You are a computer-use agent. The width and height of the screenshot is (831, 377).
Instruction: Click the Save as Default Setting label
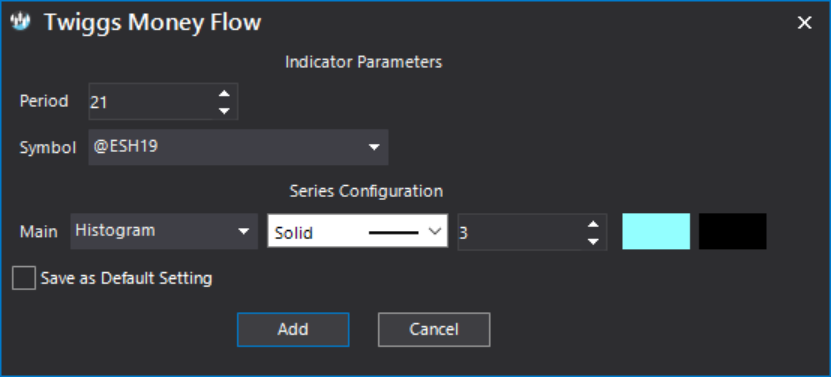coord(127,278)
